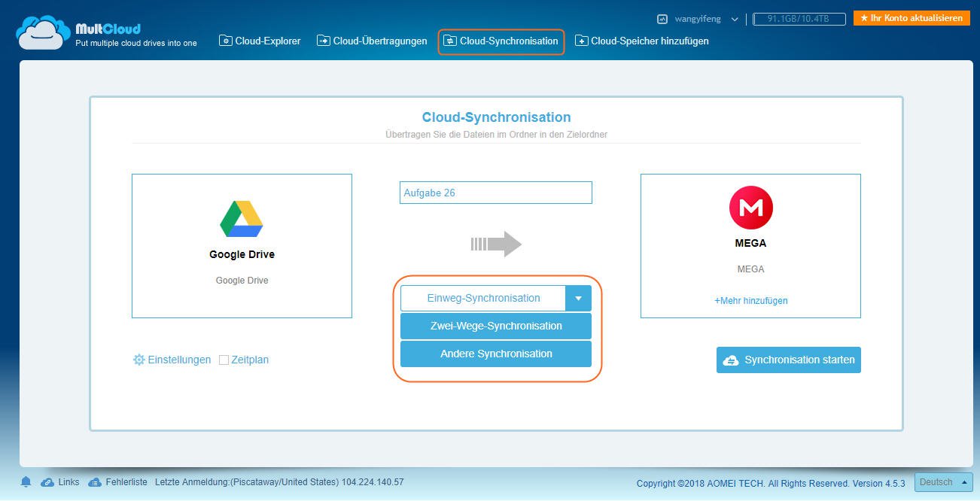
Task: Open the Deutsch language dropdown
Action: [942, 482]
